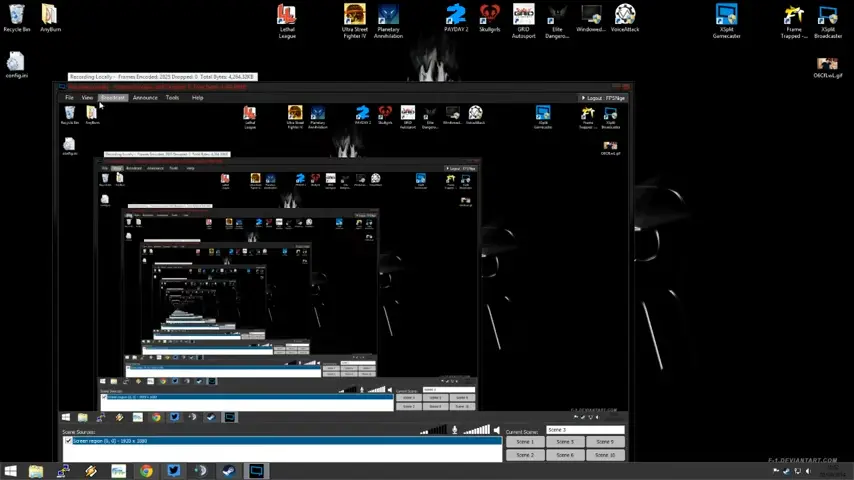Adjust the microphone volume level bars
The width and height of the screenshot is (854, 480).
point(434,430)
